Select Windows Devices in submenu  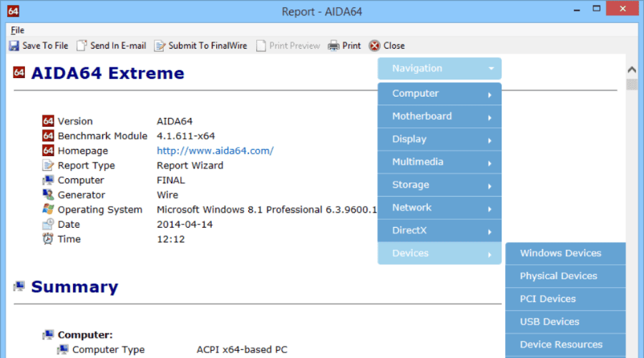pyautogui.click(x=565, y=253)
